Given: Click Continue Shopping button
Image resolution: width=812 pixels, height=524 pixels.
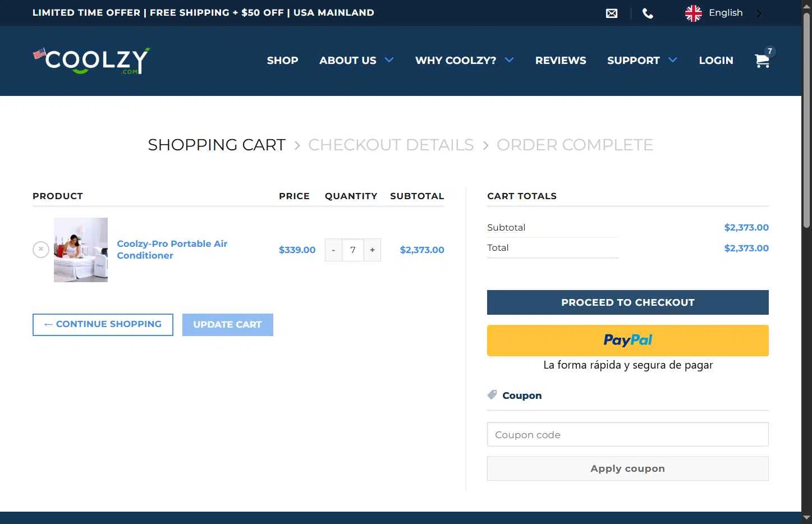Looking at the screenshot, I should click(103, 325).
